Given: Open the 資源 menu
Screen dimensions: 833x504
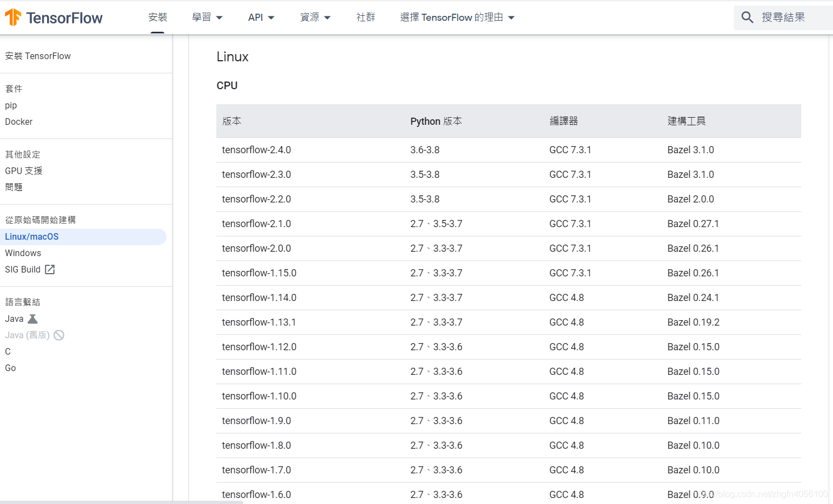Looking at the screenshot, I should click(309, 18).
